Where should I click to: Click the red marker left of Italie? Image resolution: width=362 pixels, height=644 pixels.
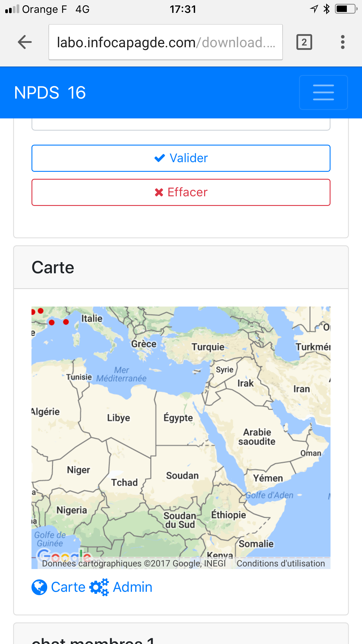[66, 322]
